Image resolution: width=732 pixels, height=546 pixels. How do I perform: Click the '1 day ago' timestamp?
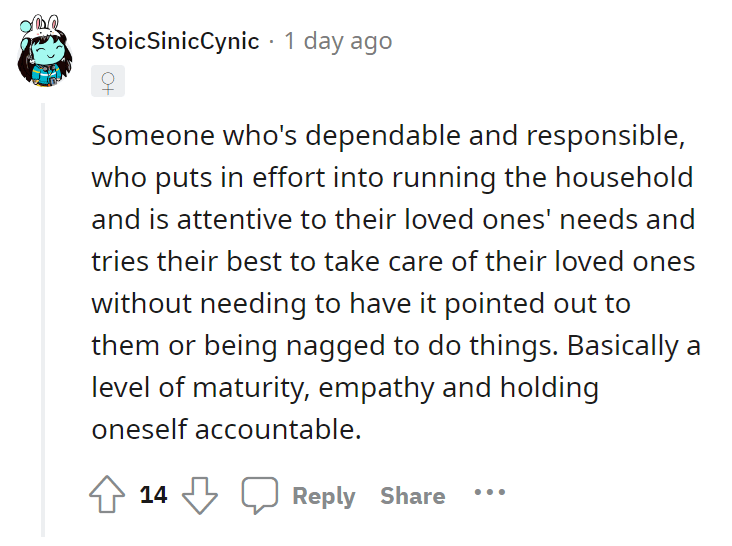coord(338,41)
